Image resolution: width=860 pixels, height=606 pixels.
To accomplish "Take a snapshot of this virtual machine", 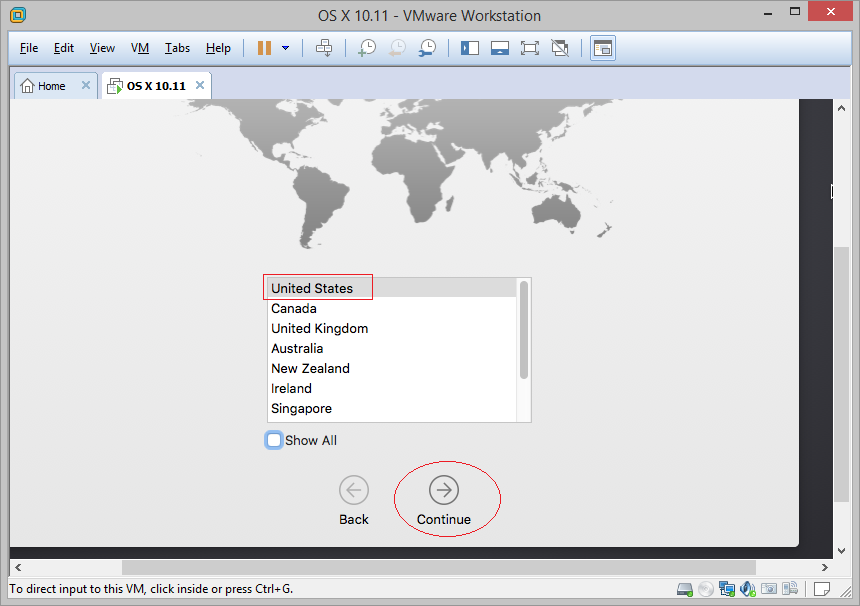I will click(x=366, y=48).
